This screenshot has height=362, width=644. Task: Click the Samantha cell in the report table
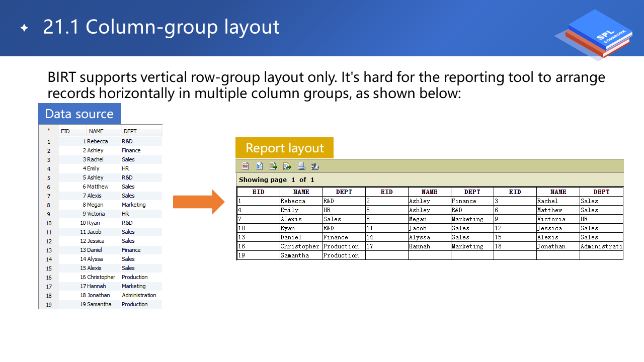pyautogui.click(x=295, y=255)
